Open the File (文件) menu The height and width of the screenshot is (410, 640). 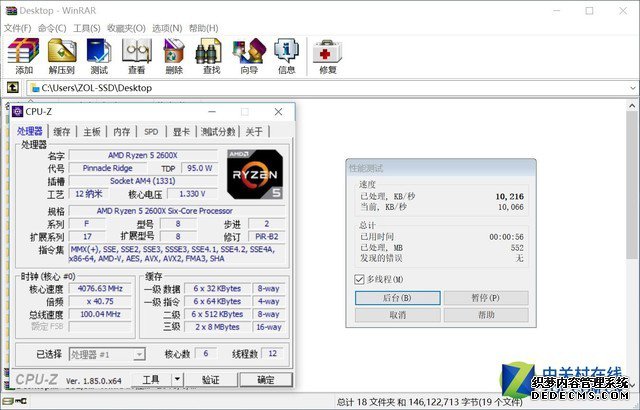pyautogui.click(x=18, y=28)
